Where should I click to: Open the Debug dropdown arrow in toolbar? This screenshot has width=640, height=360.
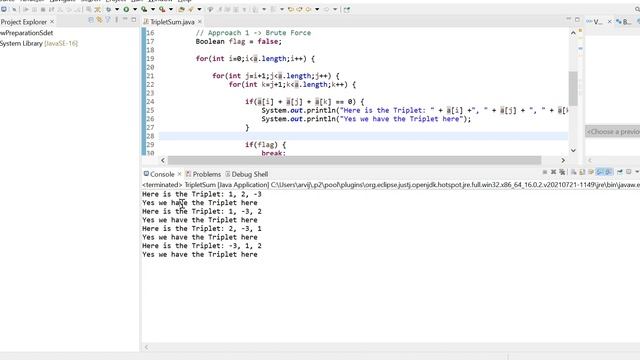[117, 9]
